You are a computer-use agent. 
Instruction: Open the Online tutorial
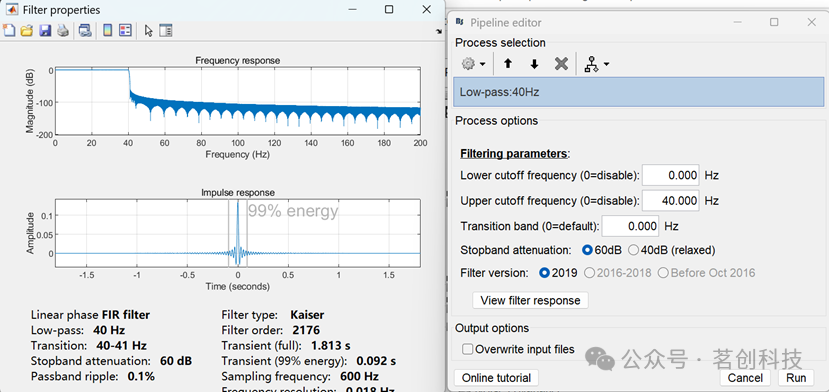pos(496,378)
